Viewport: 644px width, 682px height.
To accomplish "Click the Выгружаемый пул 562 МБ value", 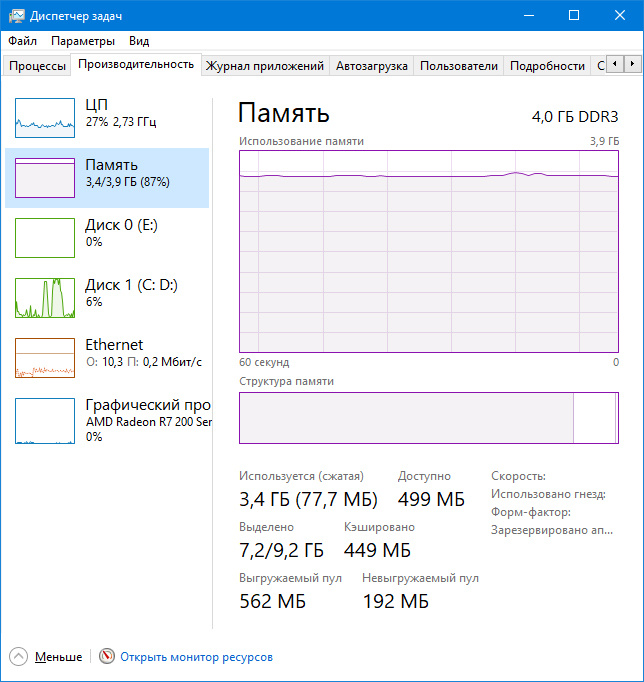I will pyautogui.click(x=272, y=602).
